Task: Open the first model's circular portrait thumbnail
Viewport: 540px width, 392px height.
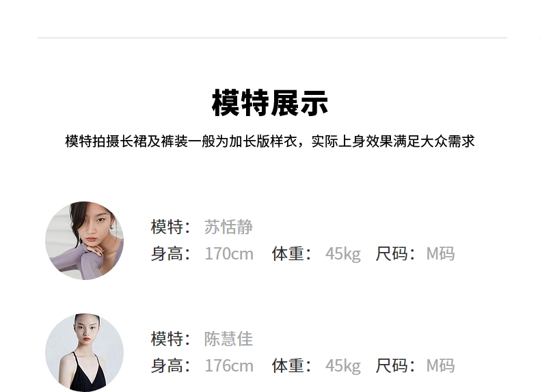Action: pyautogui.click(x=84, y=240)
